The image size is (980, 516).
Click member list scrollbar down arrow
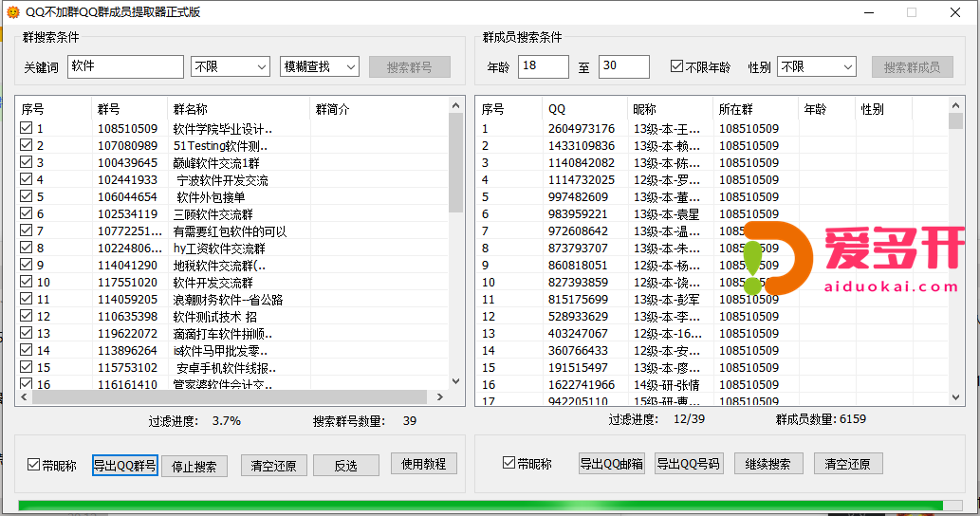[955, 396]
